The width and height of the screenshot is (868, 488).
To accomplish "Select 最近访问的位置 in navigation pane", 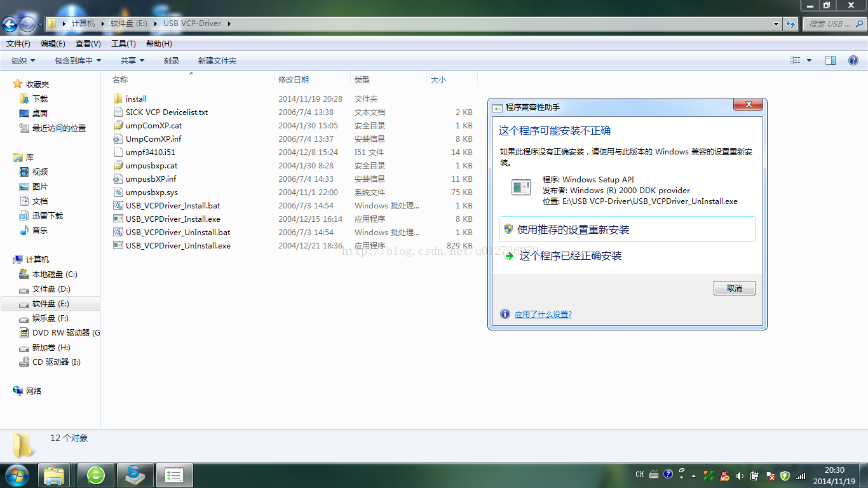I will pos(59,128).
